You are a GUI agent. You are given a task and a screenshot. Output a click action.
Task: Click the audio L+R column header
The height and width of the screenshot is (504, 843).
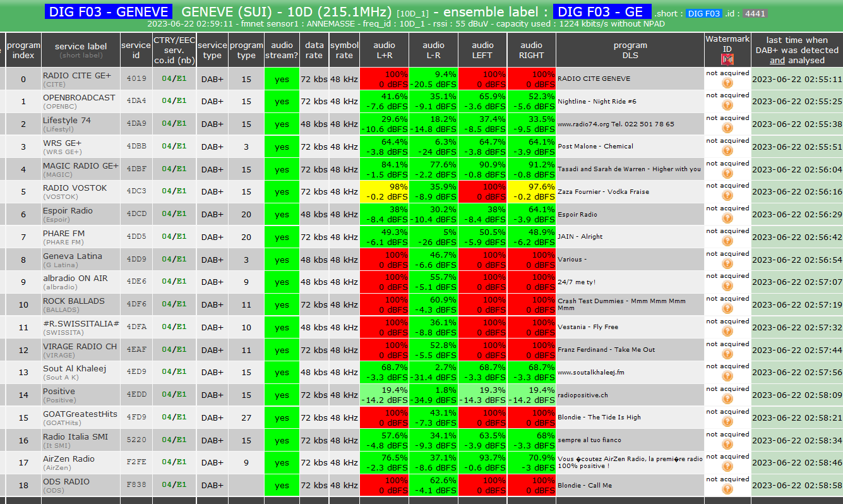tap(384, 51)
